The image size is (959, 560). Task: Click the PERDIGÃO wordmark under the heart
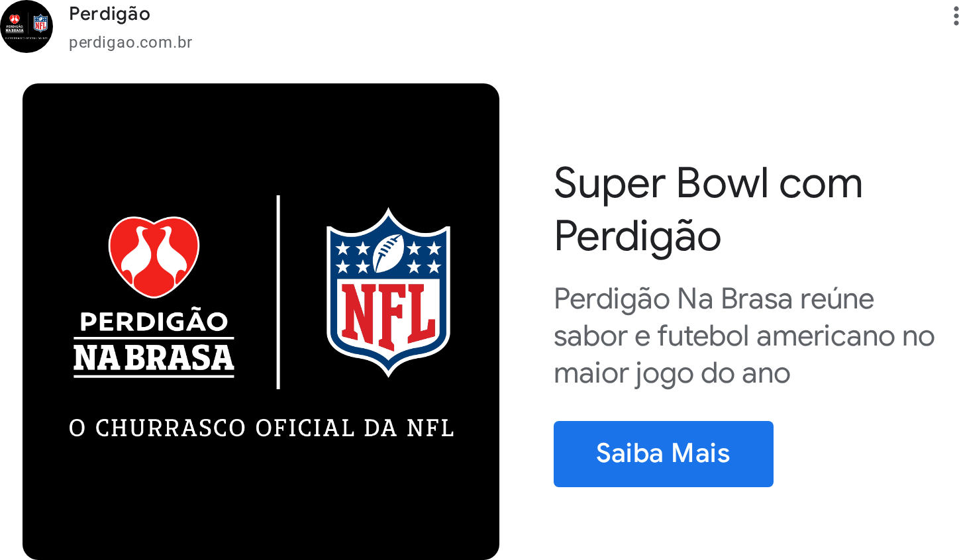tap(154, 322)
